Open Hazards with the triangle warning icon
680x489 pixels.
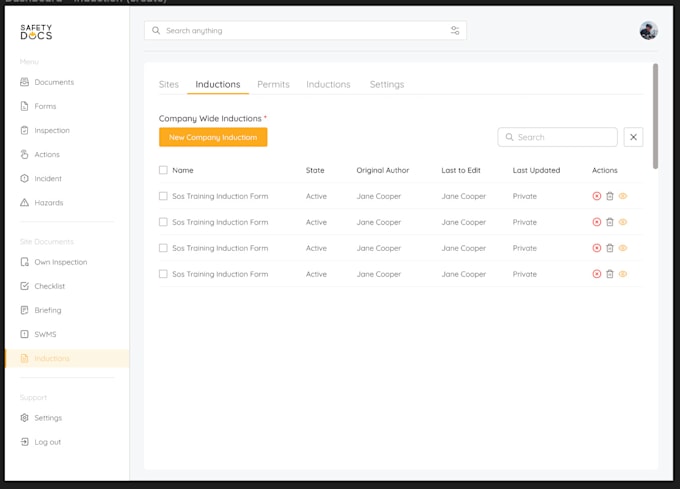click(x=42, y=202)
